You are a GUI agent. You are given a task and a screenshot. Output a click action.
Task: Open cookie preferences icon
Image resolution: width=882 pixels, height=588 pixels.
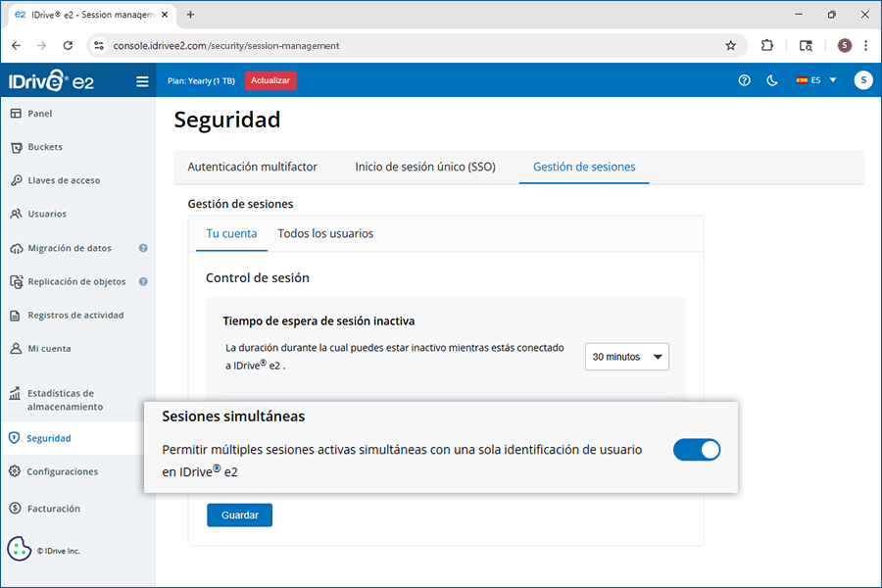pos(20,549)
